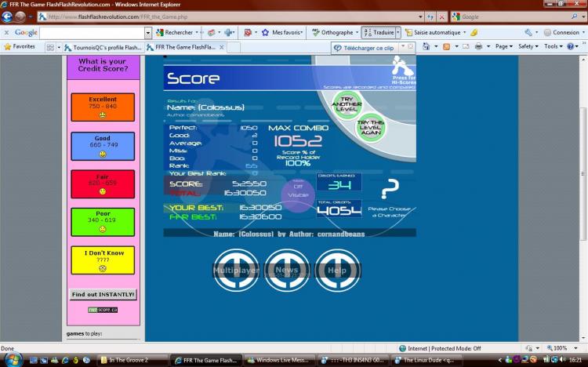Switch to The Linux Dude taskbar window

[x=426, y=360]
